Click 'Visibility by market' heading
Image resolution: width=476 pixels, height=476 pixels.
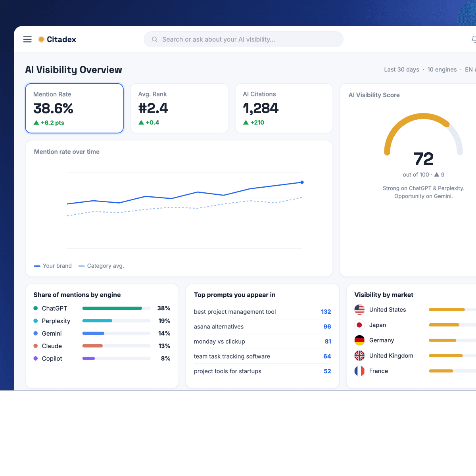(x=384, y=295)
